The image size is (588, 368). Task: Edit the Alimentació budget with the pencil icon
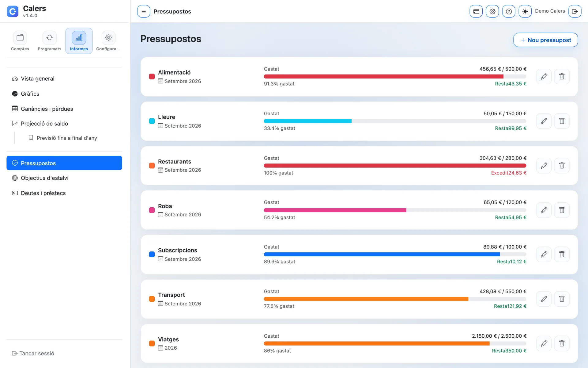[544, 76]
